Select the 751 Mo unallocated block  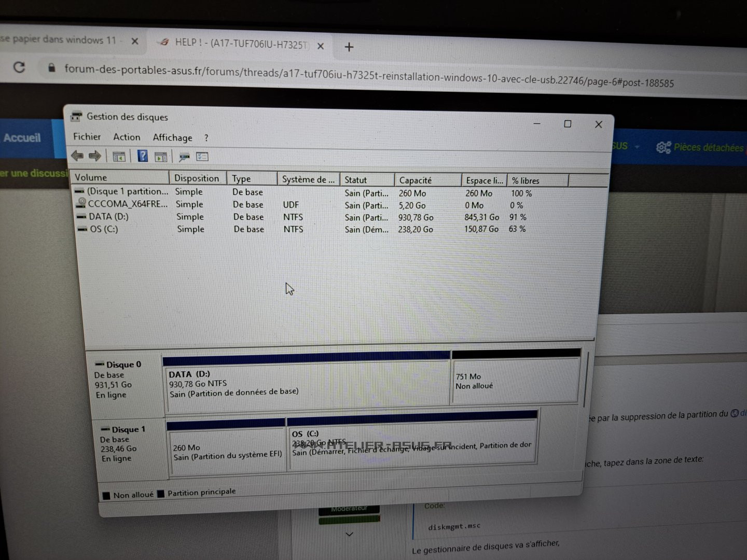515,381
